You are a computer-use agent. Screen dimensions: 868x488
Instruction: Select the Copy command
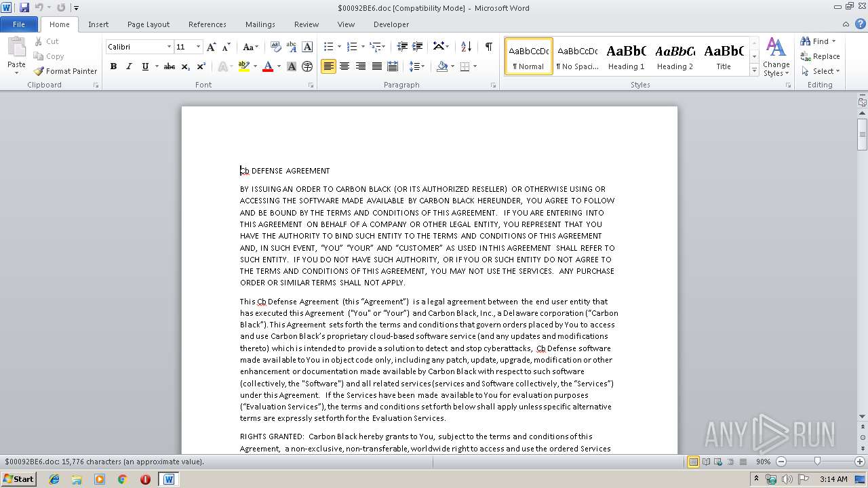pyautogui.click(x=49, y=56)
